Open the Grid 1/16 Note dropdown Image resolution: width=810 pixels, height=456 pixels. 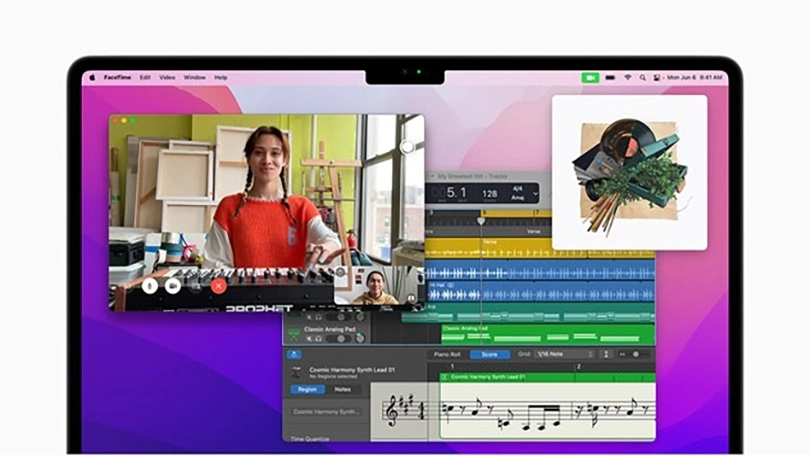tap(564, 354)
